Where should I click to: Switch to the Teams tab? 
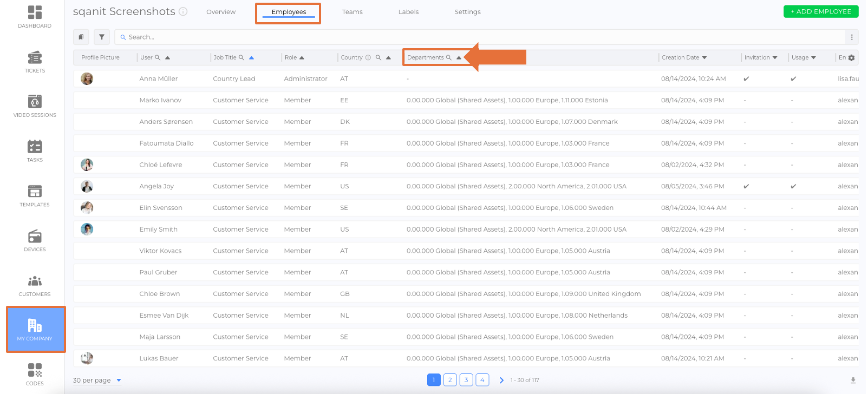point(352,12)
